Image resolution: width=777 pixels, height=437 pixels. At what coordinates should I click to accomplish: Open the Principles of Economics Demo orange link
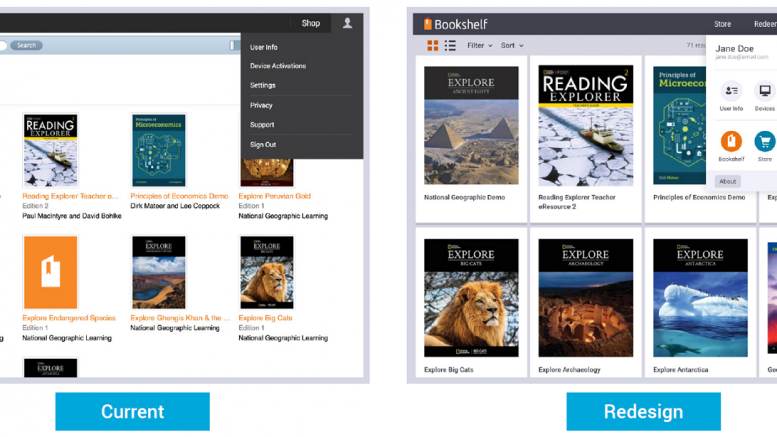point(179,196)
